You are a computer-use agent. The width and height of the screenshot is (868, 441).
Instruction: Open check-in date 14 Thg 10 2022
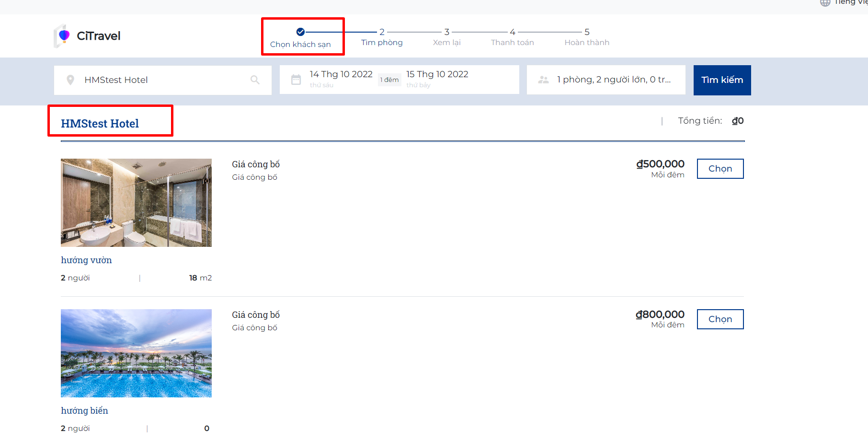341,75
